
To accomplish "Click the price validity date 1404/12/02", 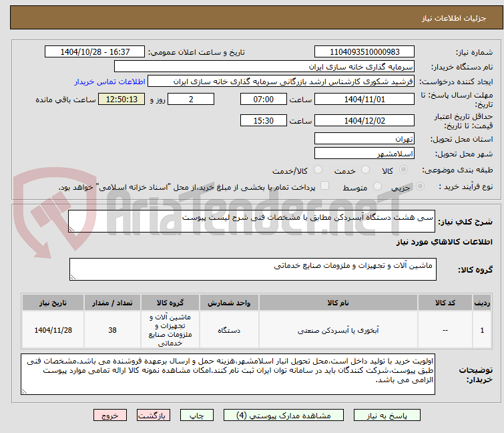I will (x=364, y=120).
